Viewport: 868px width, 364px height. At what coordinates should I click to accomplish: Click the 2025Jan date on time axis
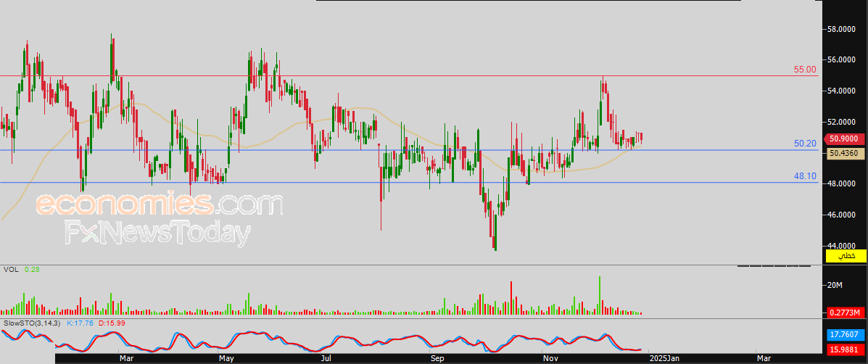(x=664, y=357)
